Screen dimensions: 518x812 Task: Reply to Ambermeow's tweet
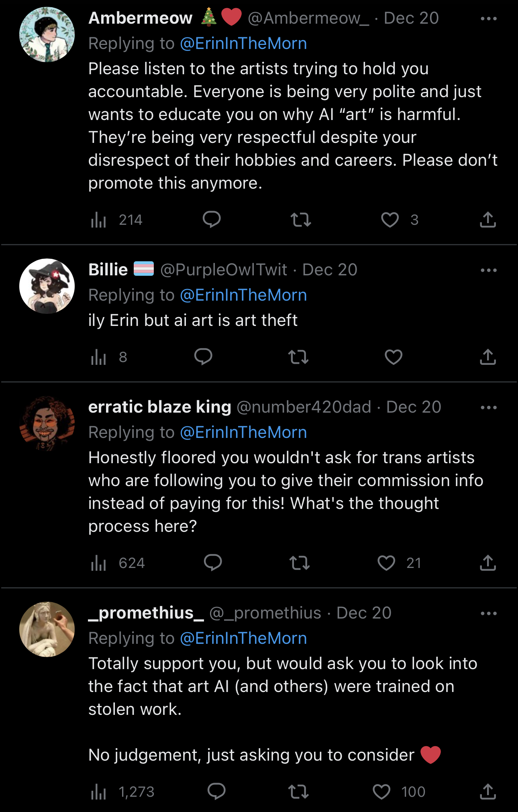coord(212,220)
